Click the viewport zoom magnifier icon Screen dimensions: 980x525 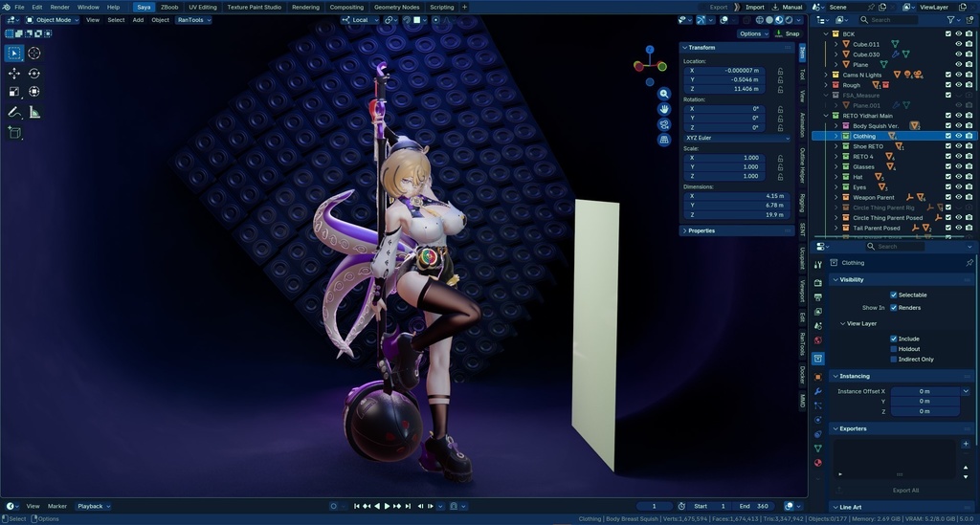pos(664,95)
